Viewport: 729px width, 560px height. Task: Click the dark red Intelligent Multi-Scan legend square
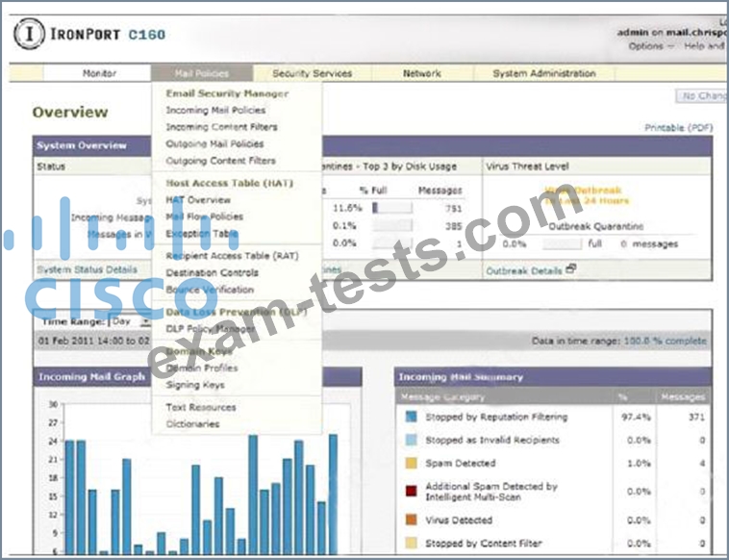point(411,491)
